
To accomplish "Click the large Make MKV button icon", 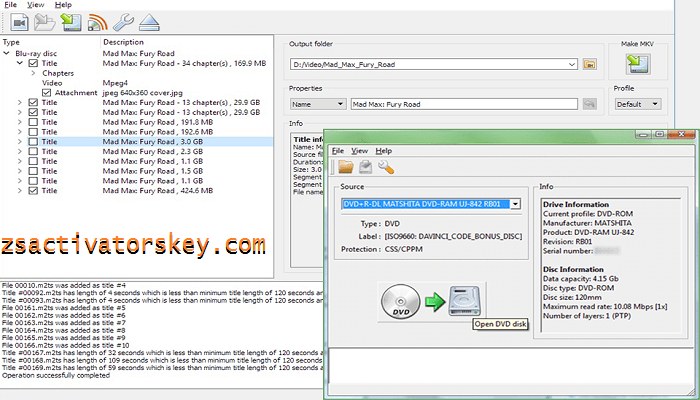I will (638, 64).
